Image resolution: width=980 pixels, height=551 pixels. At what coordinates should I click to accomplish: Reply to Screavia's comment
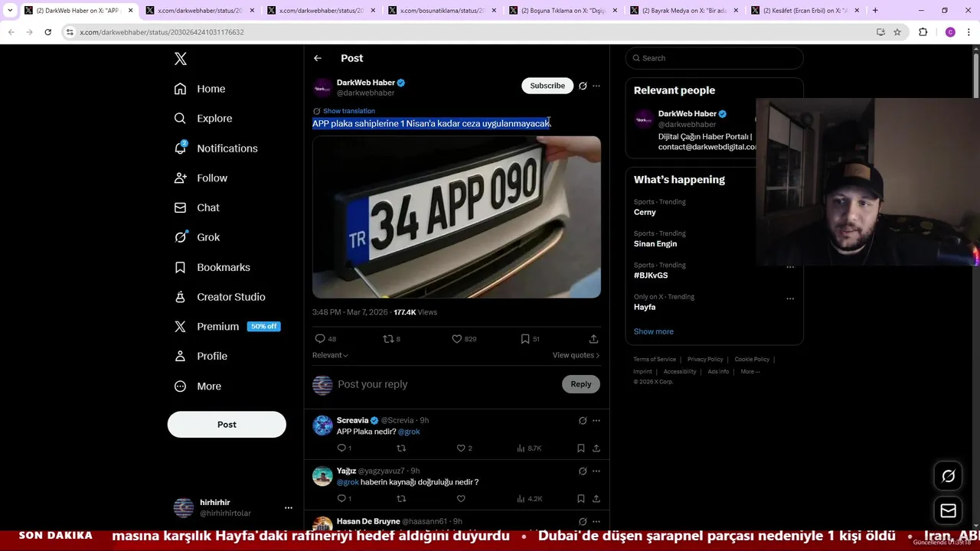(344, 448)
